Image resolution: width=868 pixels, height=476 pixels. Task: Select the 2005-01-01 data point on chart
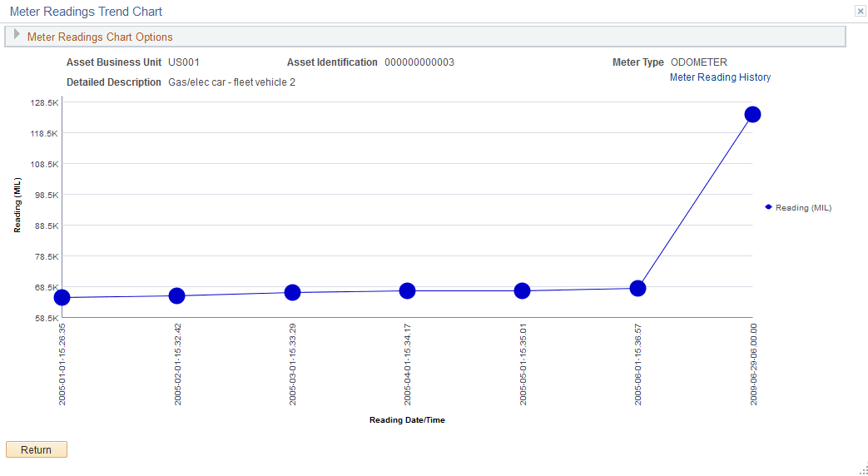[62, 297]
